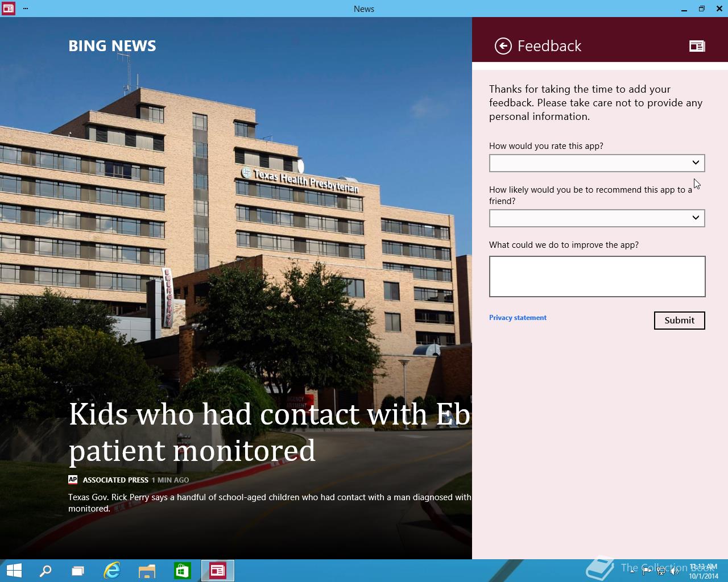Click the Bing News headline about monitored kids
The width and height of the screenshot is (728, 582).
point(269,432)
